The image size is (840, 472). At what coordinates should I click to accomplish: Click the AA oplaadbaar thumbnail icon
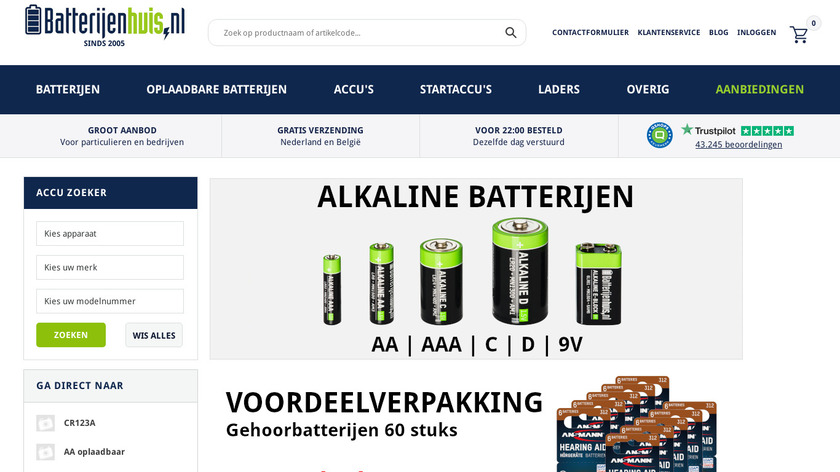pyautogui.click(x=46, y=452)
